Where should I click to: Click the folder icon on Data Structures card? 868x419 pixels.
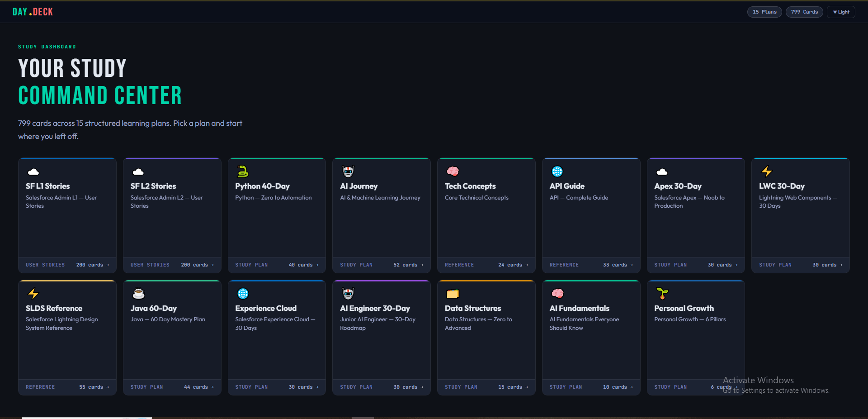pos(453,294)
